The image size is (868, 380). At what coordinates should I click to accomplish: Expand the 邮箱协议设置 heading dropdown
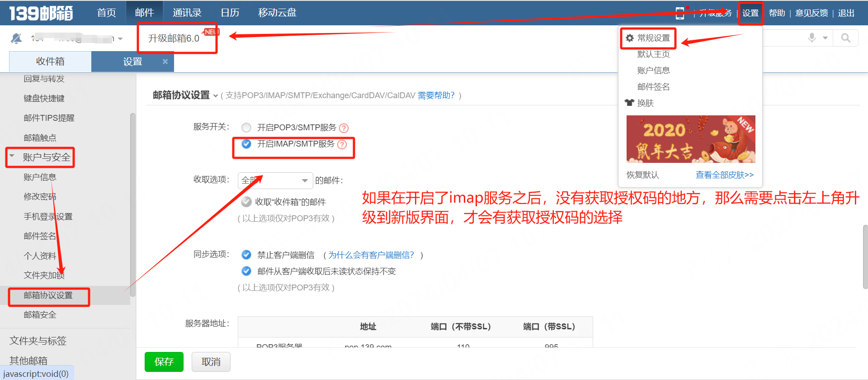[x=216, y=96]
